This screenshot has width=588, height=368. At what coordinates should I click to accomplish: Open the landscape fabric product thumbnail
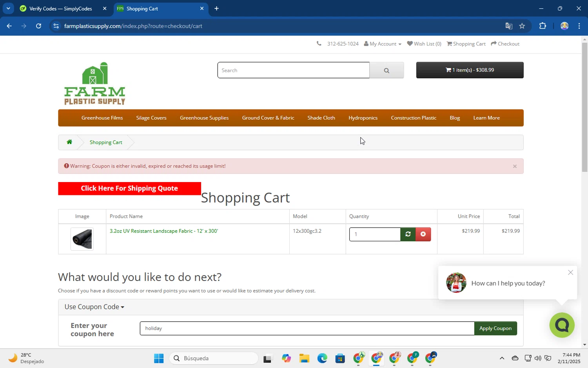[82, 239]
